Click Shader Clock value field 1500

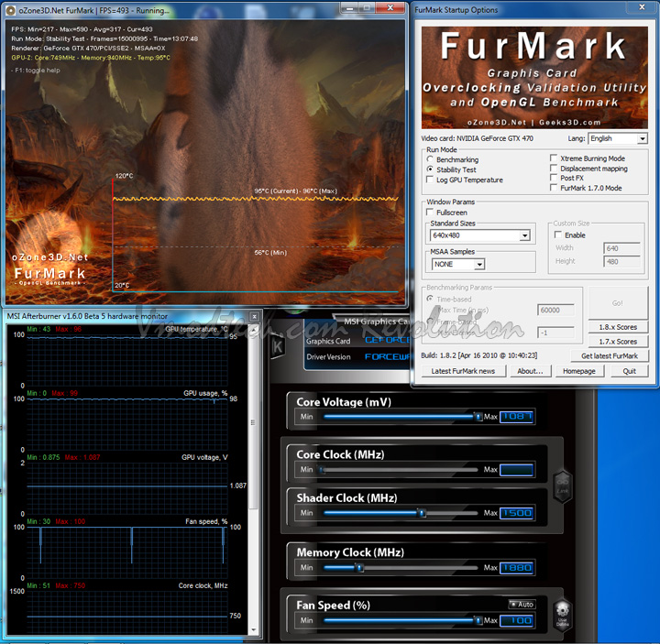[517, 513]
